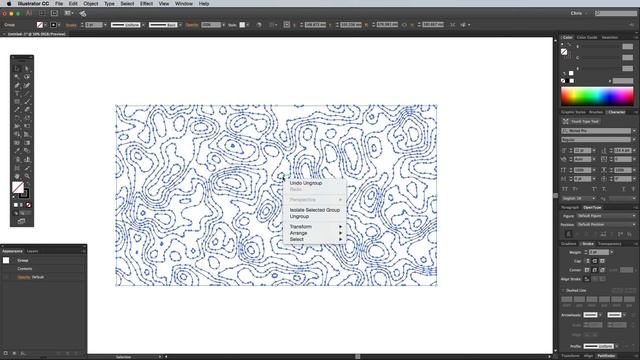The height and width of the screenshot is (360, 640).
Task: Open the Object menu in menu bar
Action: (x=91, y=3)
